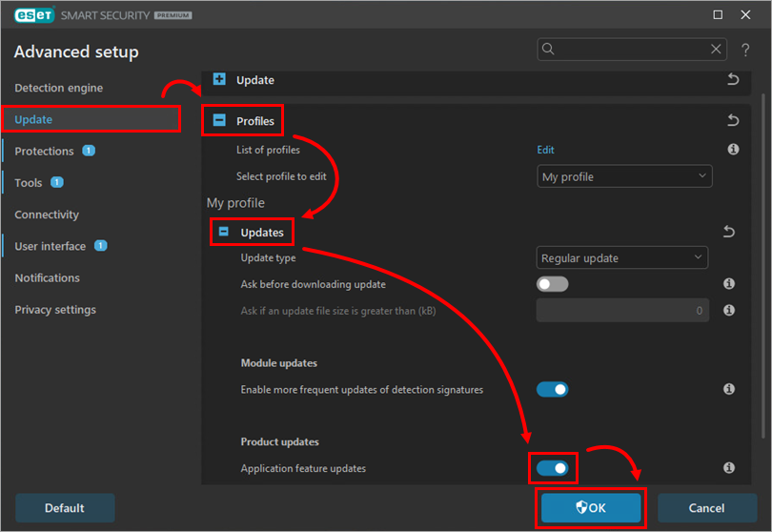Click the My profile section label
Screen dimensions: 772x532
pos(235,203)
